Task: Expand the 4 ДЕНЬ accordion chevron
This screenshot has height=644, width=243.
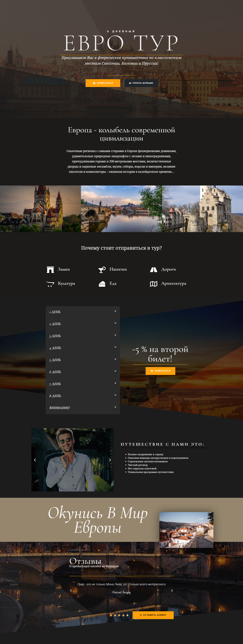Action: pyautogui.click(x=115, y=347)
